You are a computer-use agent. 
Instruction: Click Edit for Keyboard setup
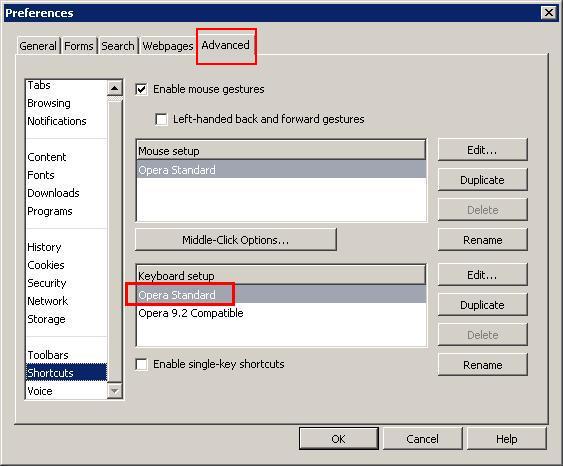pos(482,275)
